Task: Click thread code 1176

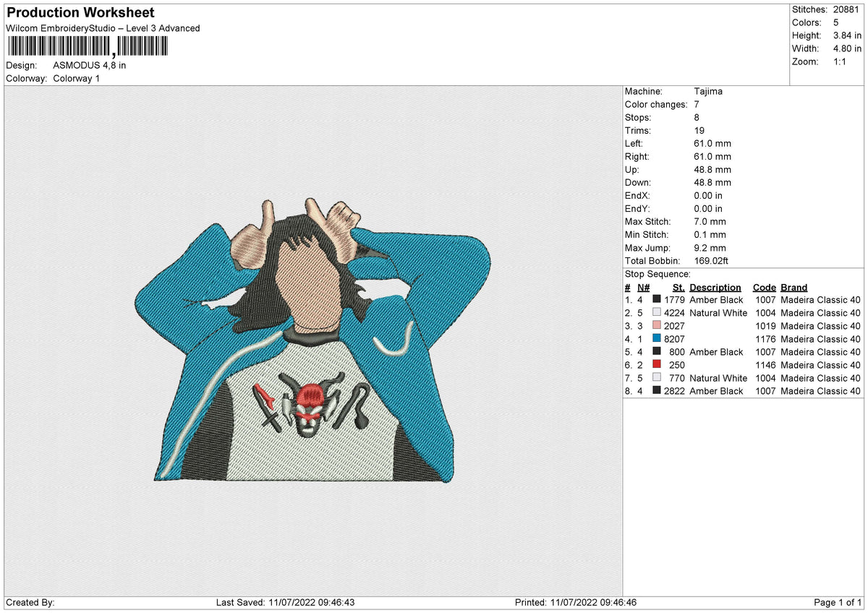Action: [766, 339]
